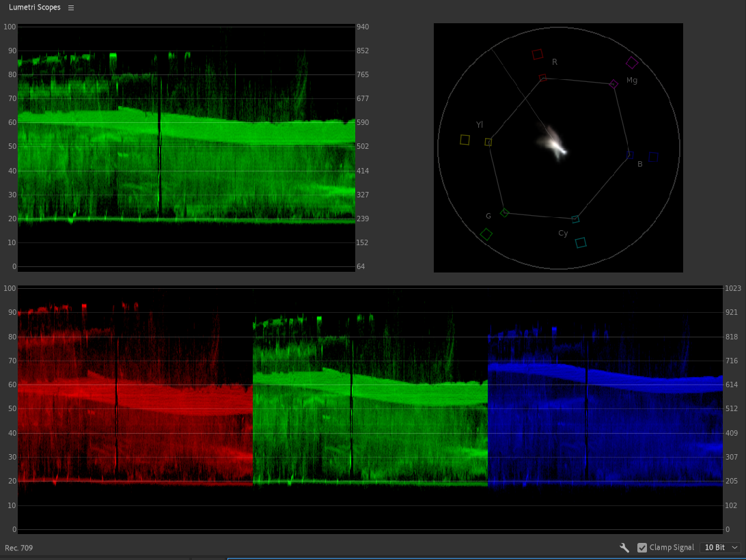Click the inner magenta target on the hexagon
Screen dimensions: 746x560
613,85
